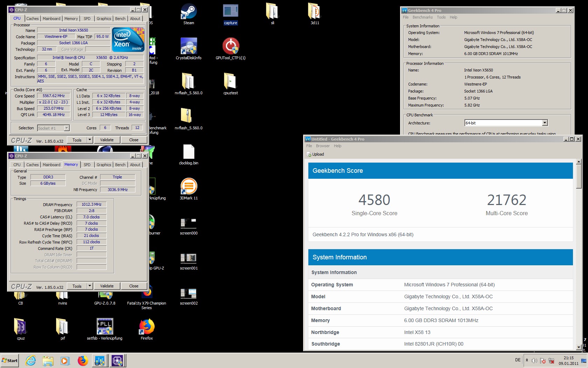This screenshot has height=368, width=588.
Task: Switch to SPD tab in lower CPU-Z
Action: (87, 165)
